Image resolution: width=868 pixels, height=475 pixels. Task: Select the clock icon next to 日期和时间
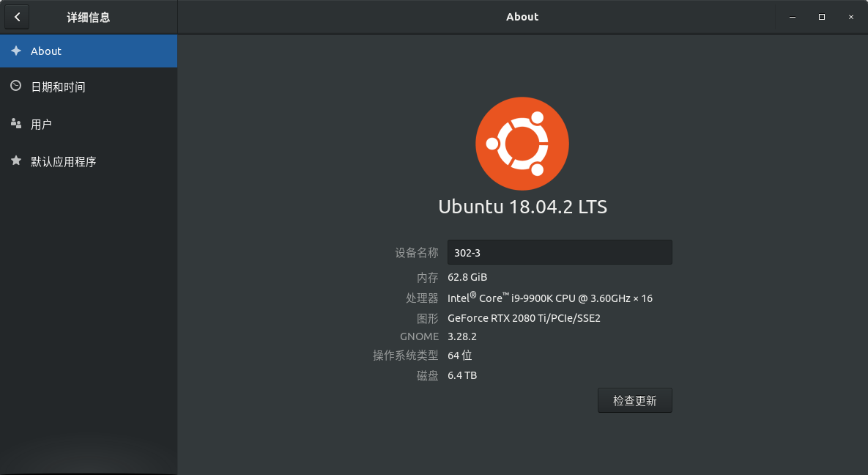tap(16, 86)
